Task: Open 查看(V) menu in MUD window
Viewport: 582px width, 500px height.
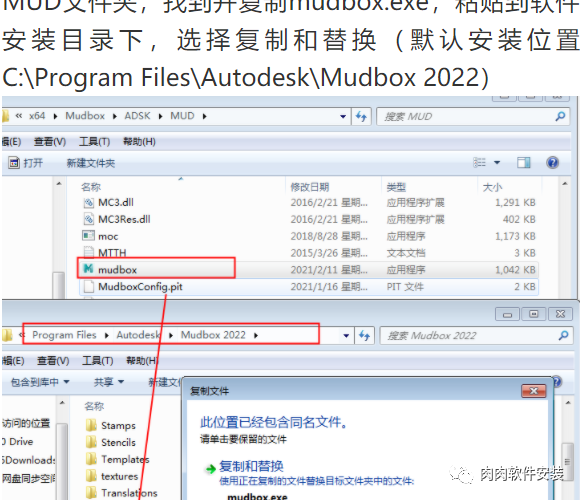Action: point(50,142)
